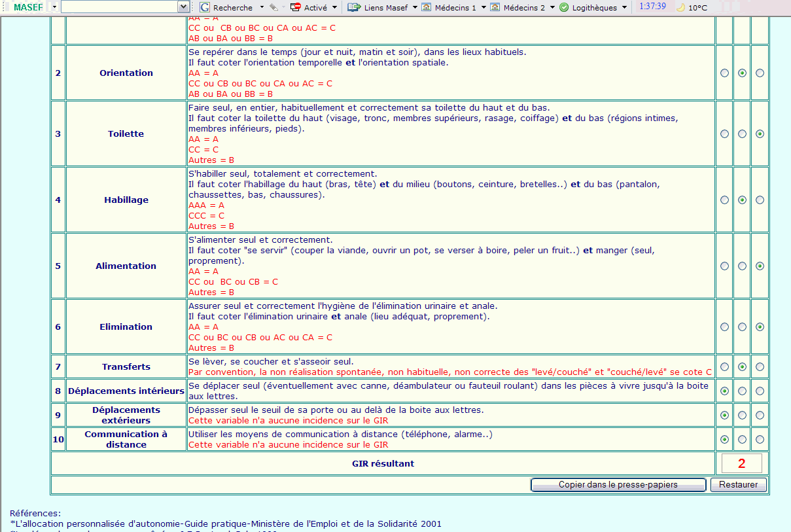
Task: Select second radio option for Elimination
Action: (x=742, y=327)
